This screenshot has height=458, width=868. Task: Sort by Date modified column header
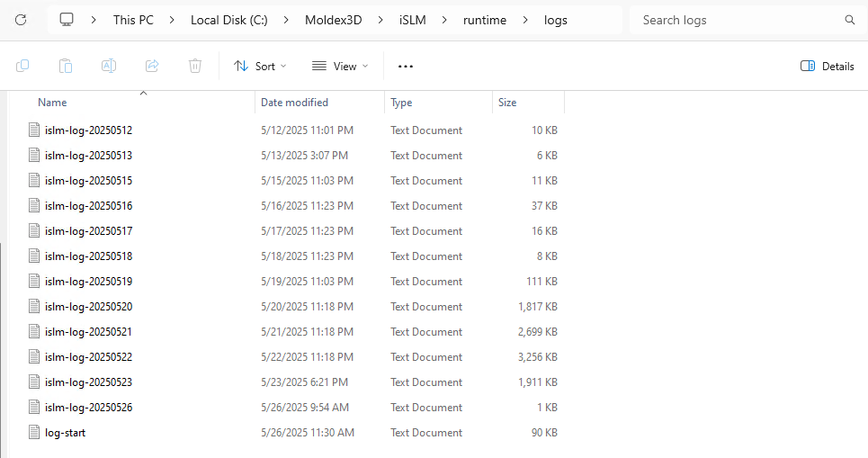[x=294, y=103]
